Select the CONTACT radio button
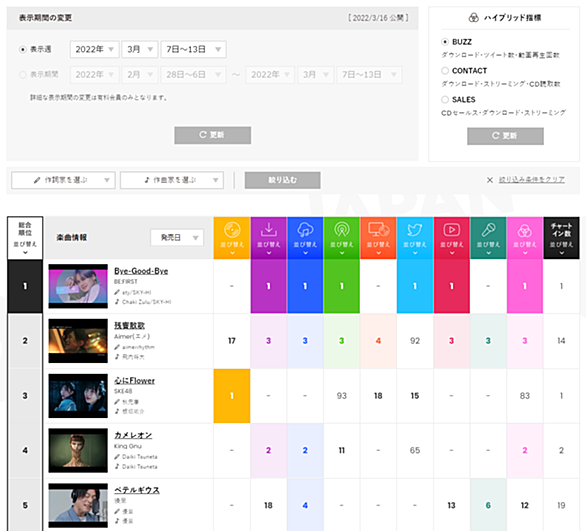This screenshot has height=531, width=586. point(445,71)
